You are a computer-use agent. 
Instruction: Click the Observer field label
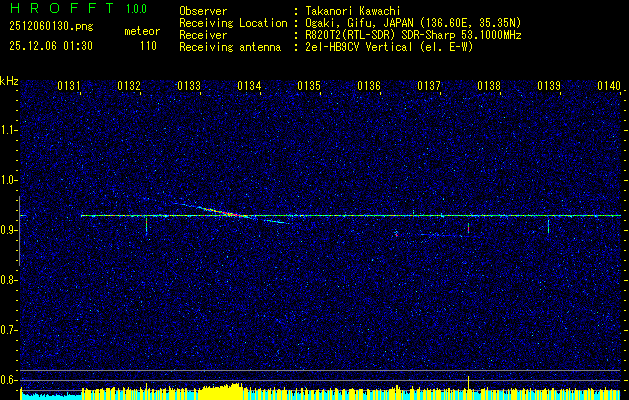pyautogui.click(x=203, y=11)
